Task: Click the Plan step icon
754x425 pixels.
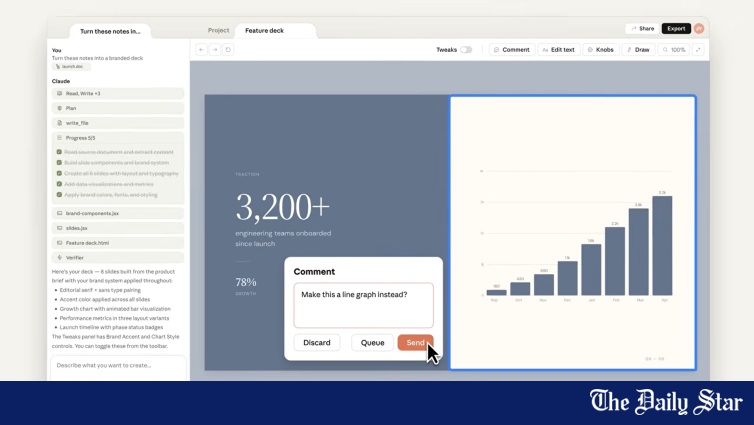Action: 60,108
